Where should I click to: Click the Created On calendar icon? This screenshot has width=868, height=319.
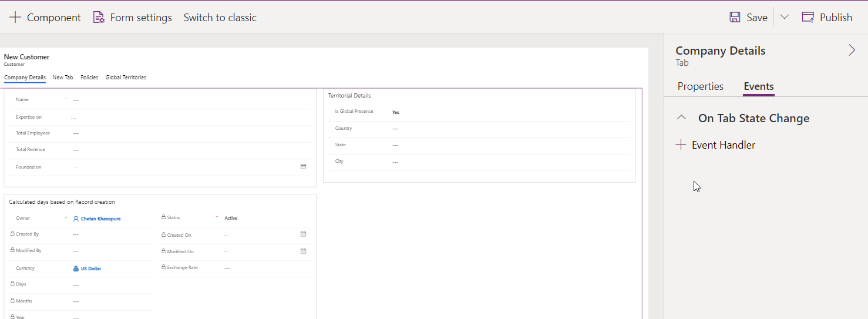[x=304, y=234]
